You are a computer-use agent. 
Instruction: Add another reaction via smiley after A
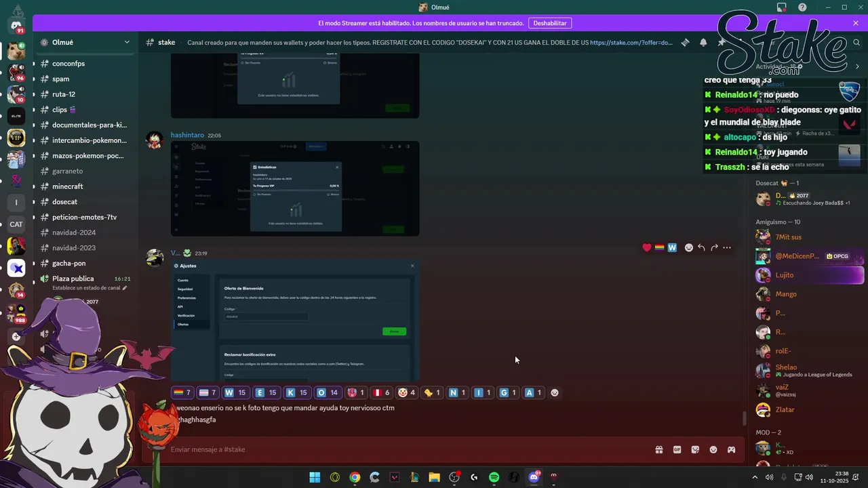(x=555, y=392)
